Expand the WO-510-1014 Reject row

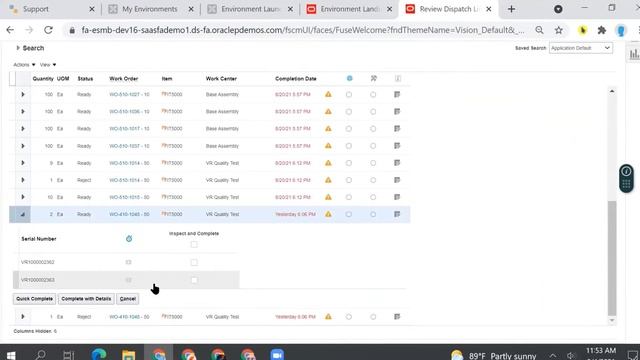(23, 180)
